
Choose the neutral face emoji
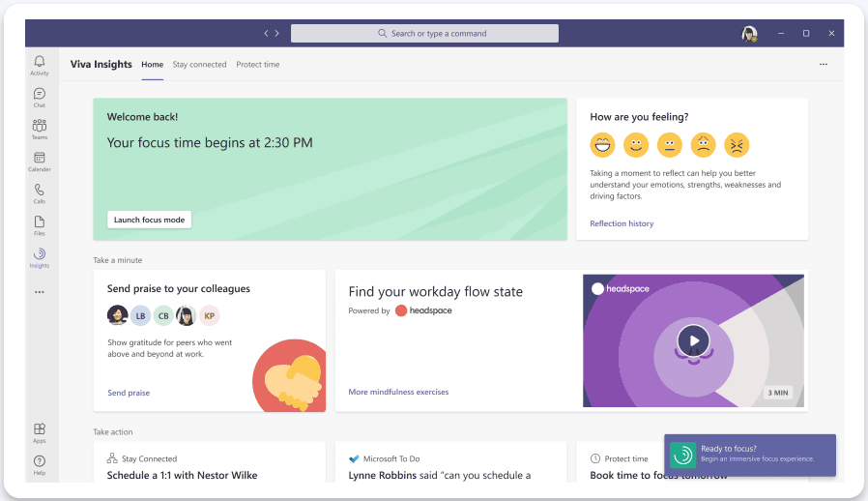coord(669,145)
